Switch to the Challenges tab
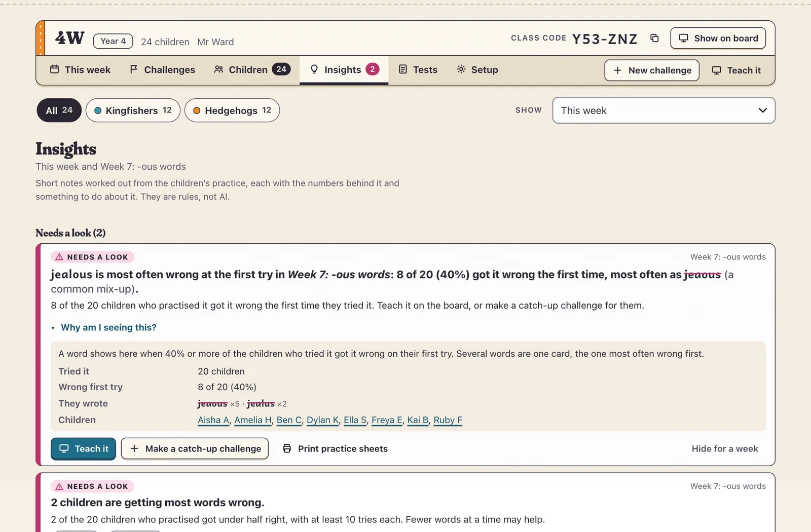Image resolution: width=811 pixels, height=532 pixels. tap(163, 69)
